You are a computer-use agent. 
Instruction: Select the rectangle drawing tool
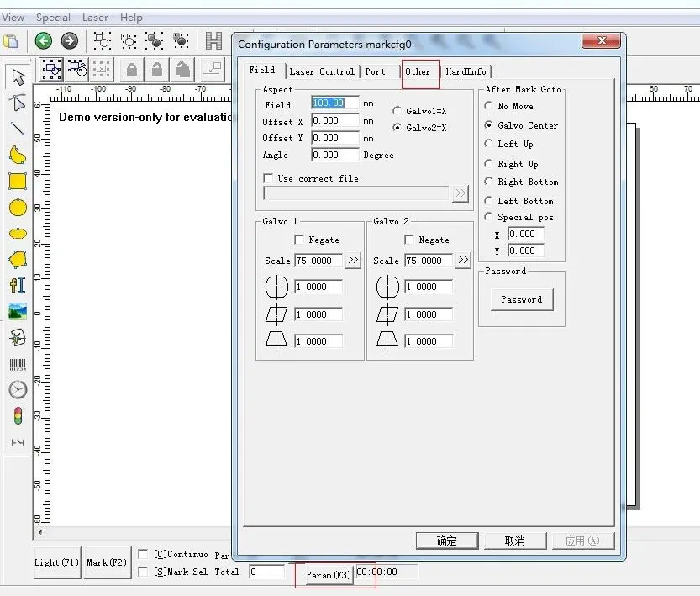point(18,182)
